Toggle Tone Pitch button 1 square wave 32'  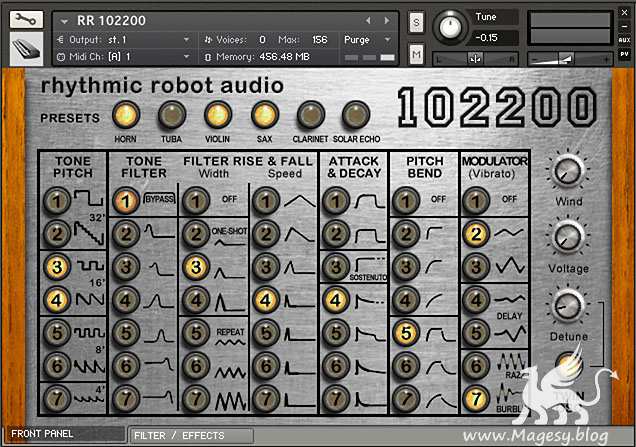tap(57, 201)
